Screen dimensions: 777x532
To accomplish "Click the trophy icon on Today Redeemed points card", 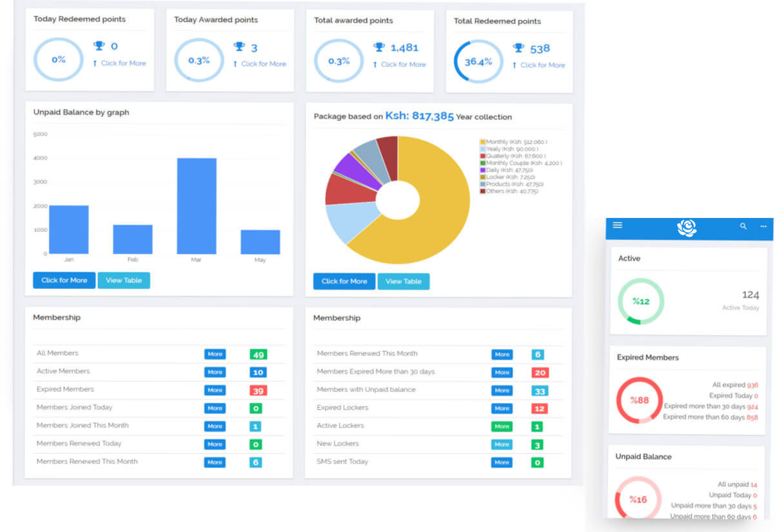I will pos(100,46).
